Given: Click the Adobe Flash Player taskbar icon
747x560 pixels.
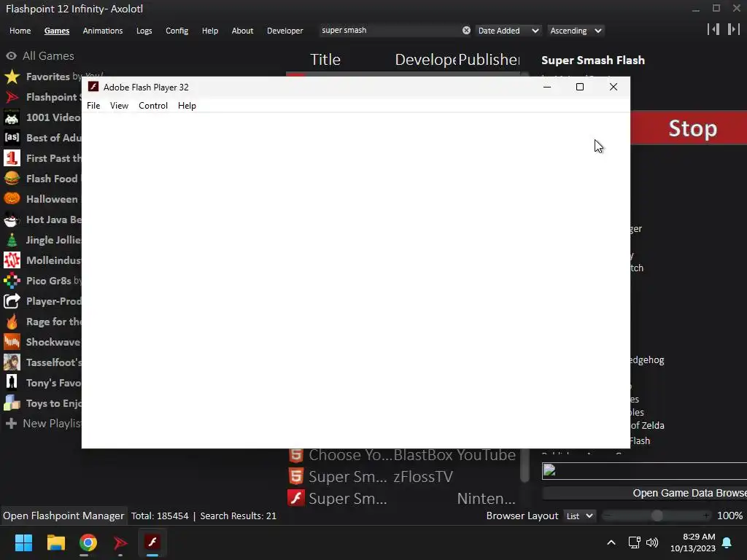Looking at the screenshot, I should pyautogui.click(x=152, y=542).
